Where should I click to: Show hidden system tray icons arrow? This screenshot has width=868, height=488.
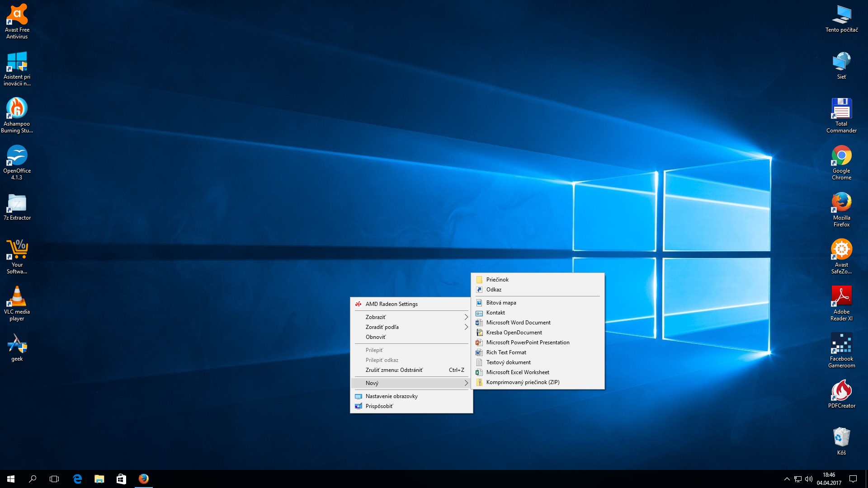click(787, 479)
